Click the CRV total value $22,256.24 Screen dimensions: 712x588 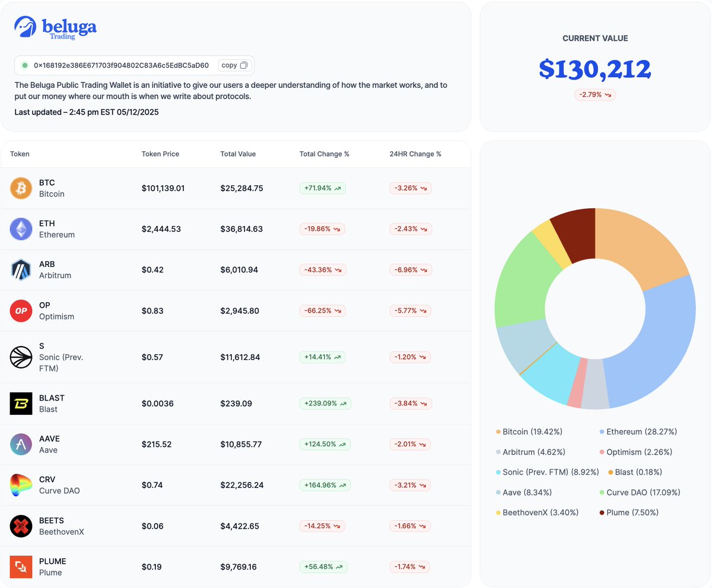242,485
